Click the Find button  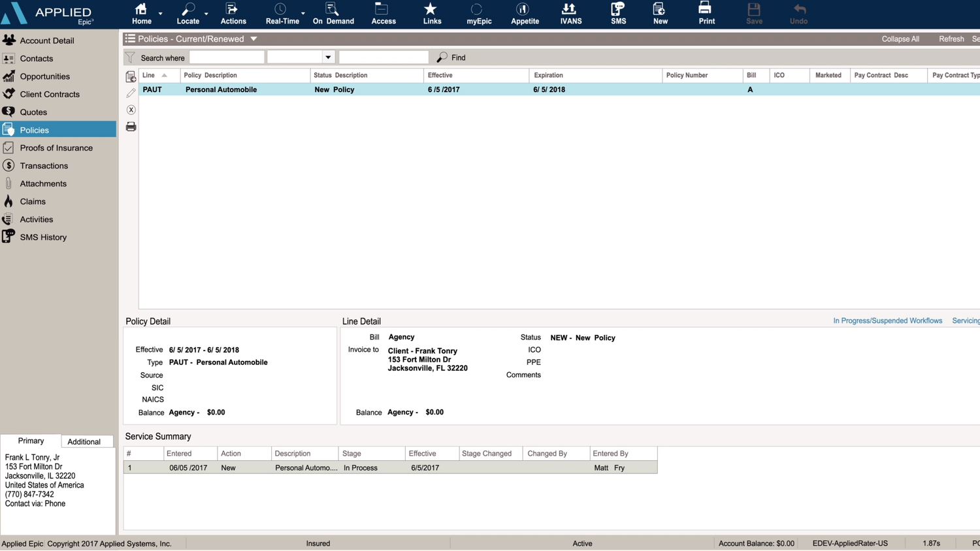tap(450, 57)
